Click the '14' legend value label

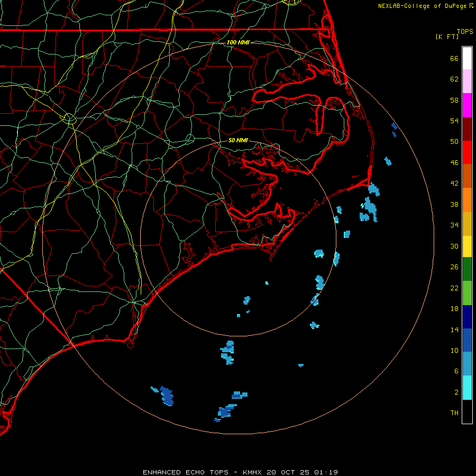click(x=454, y=329)
